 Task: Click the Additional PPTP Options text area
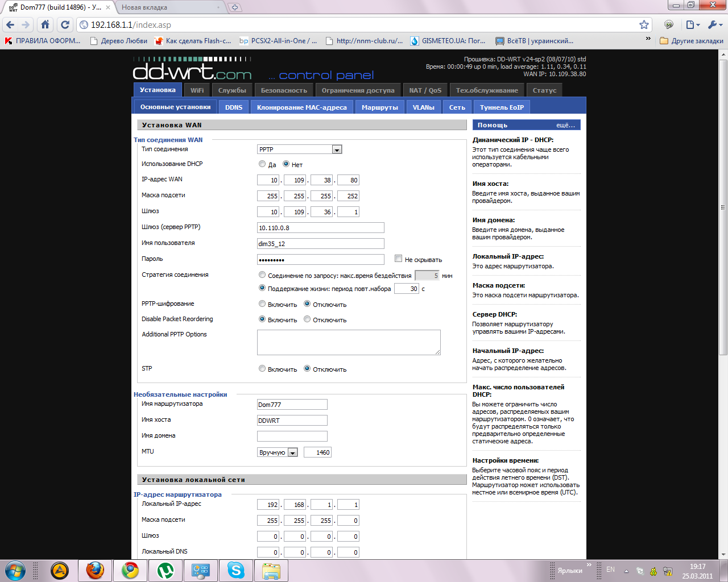click(x=349, y=342)
